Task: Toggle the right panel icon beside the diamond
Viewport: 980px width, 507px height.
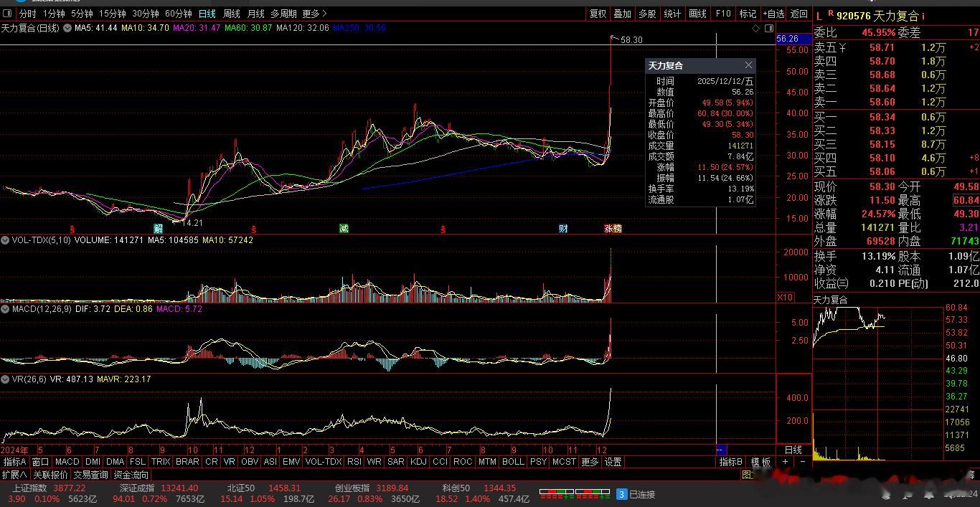Action: coord(769,28)
